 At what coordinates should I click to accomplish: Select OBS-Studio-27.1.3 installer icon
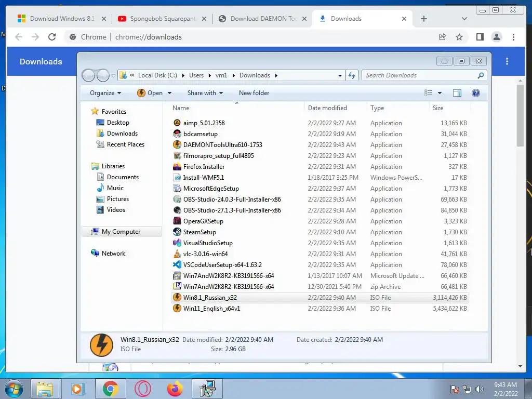tap(177, 210)
